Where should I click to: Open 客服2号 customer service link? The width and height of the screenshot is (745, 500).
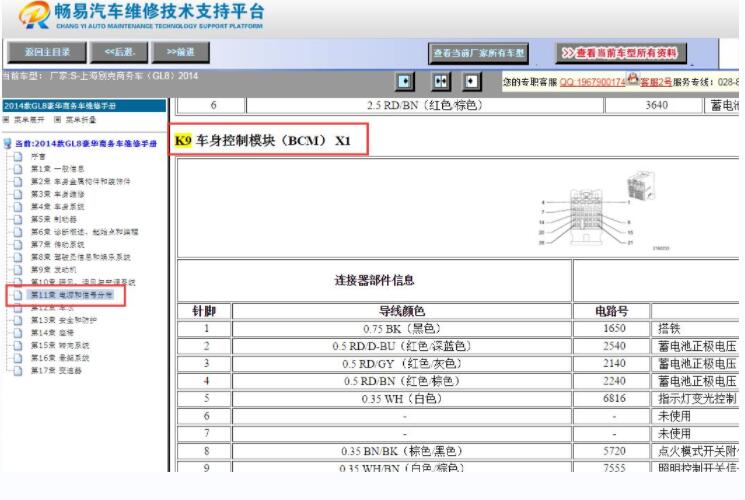point(656,82)
